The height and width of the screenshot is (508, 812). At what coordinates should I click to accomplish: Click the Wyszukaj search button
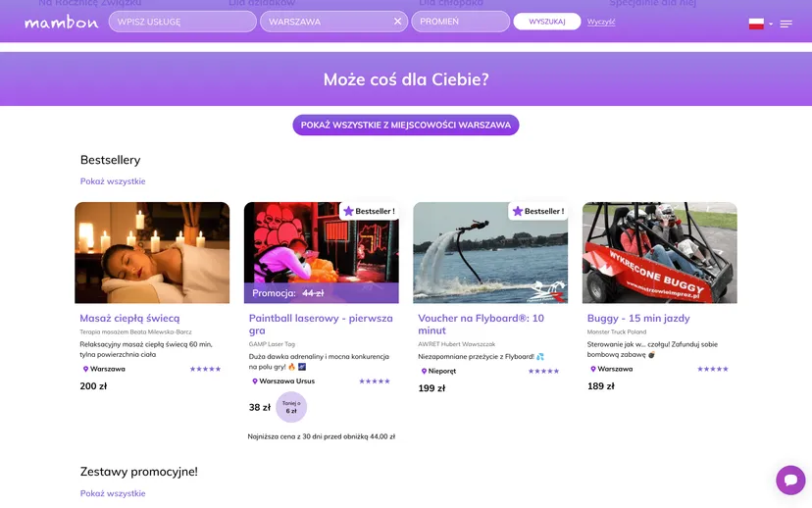547,22
